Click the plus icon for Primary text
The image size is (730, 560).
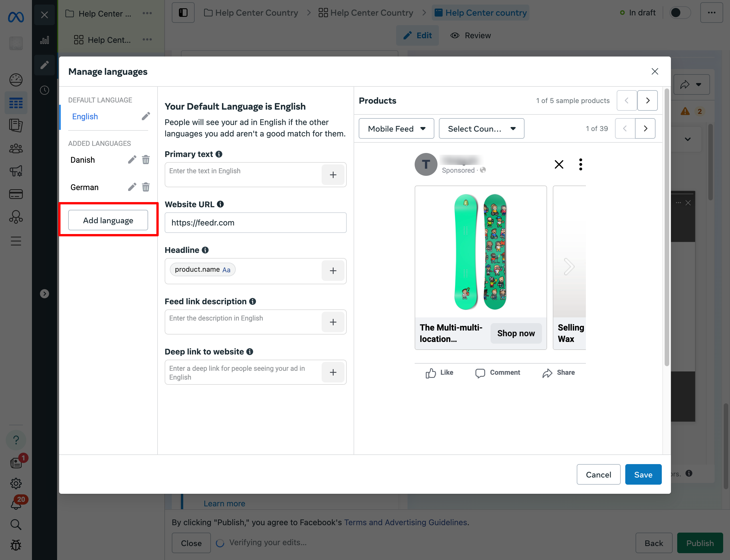click(x=333, y=174)
